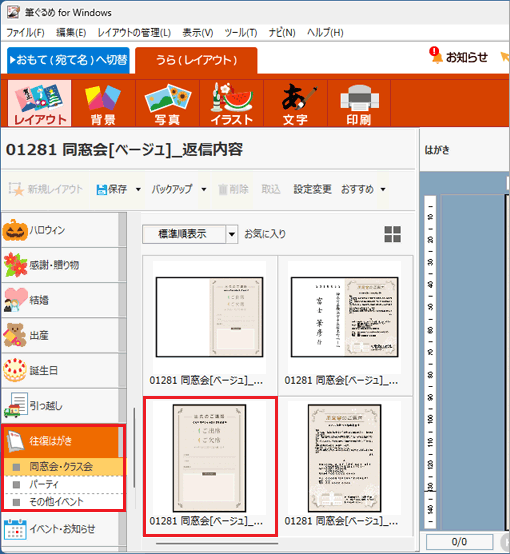Viewport: 510px width, 554px height.
Task: Open 編集(E) menu
Action: pos(71,33)
